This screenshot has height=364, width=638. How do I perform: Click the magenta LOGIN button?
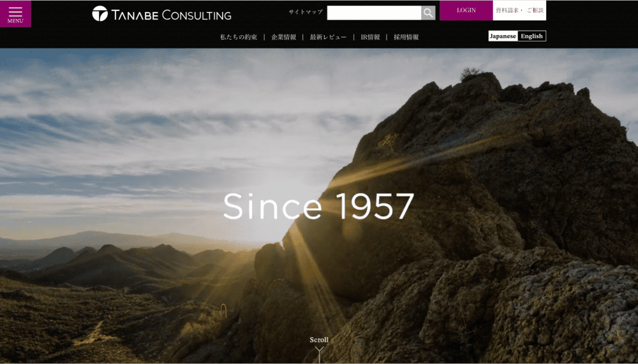tap(466, 11)
